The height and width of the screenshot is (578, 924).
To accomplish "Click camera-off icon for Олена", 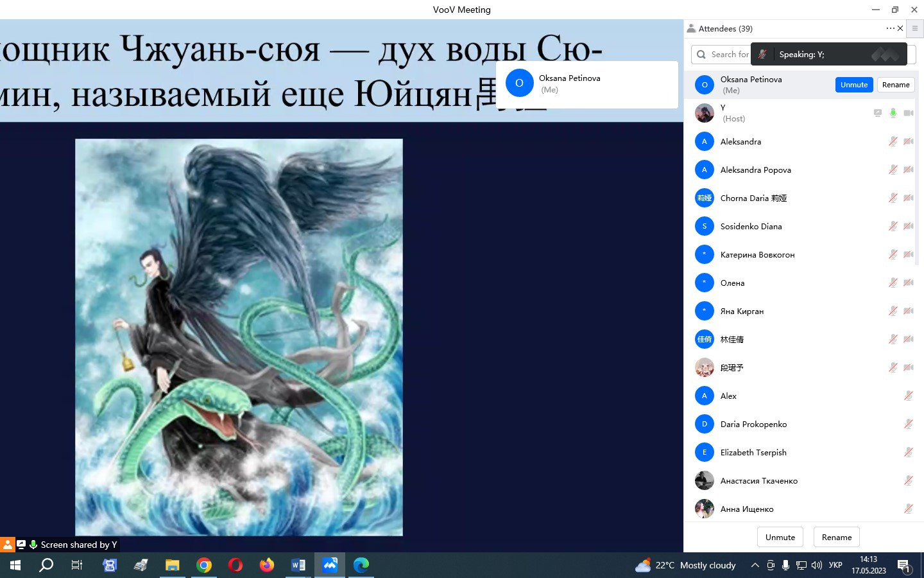I will (909, 283).
